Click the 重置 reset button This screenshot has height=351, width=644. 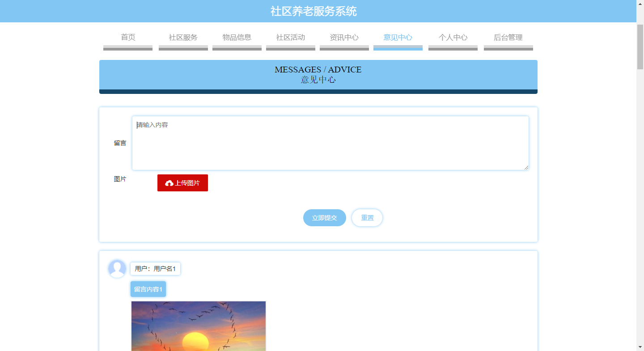(367, 218)
